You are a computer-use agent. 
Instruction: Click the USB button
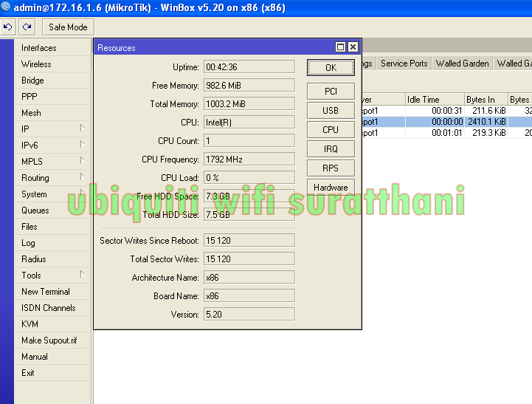pos(331,110)
